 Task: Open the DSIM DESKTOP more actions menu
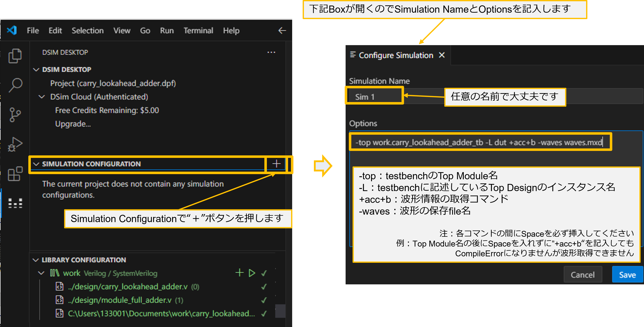pyautogui.click(x=271, y=52)
